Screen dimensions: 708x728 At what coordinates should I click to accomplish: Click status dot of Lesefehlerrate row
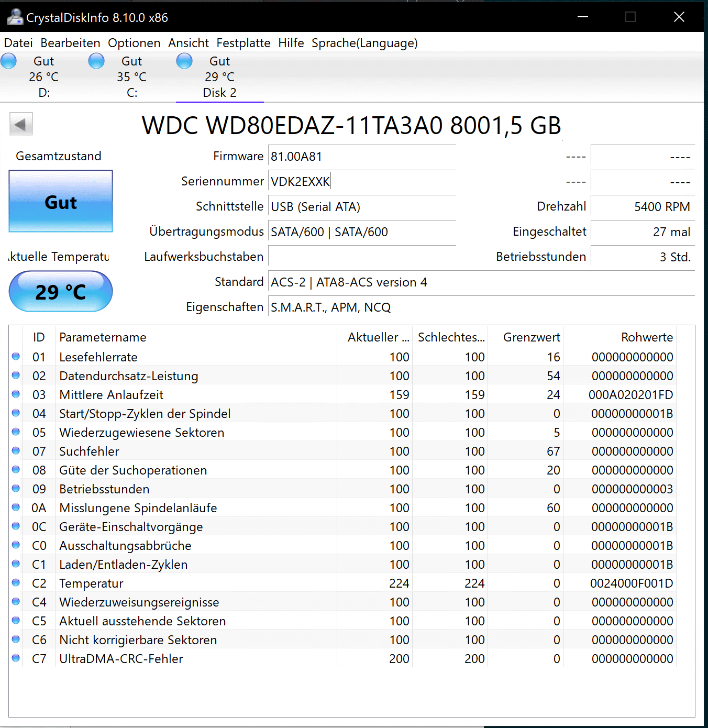click(16, 357)
